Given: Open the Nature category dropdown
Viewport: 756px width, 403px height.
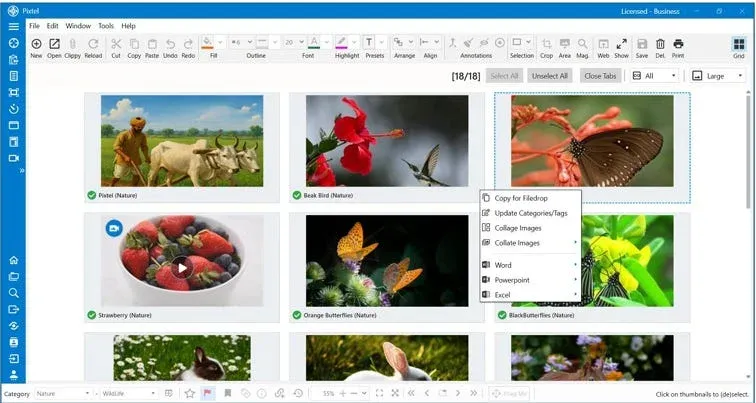Looking at the screenshot, I should pos(63,393).
